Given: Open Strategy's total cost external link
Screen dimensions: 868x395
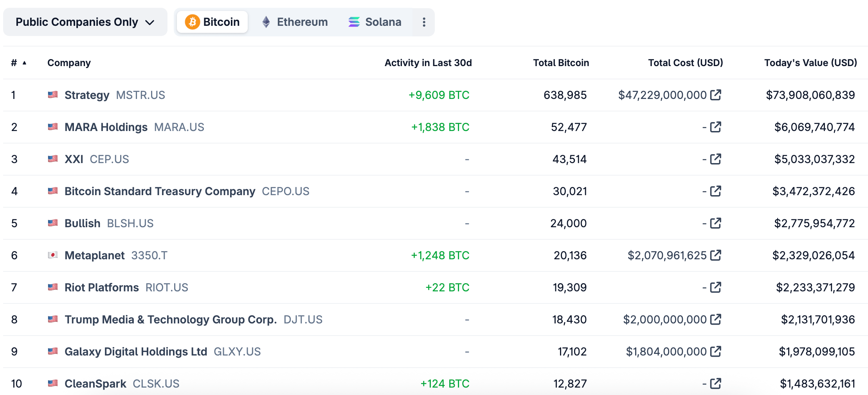Looking at the screenshot, I should tap(716, 95).
